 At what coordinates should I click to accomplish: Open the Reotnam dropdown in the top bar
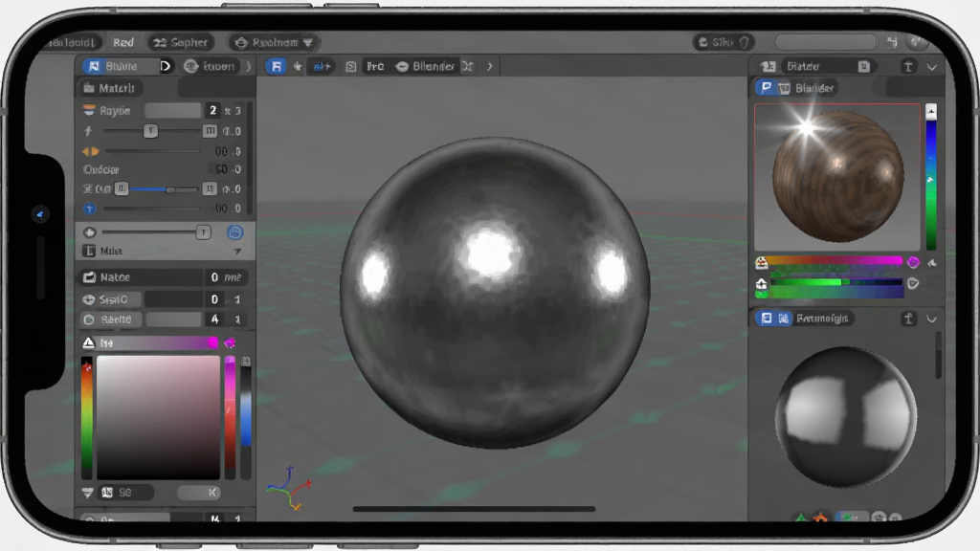pos(274,42)
